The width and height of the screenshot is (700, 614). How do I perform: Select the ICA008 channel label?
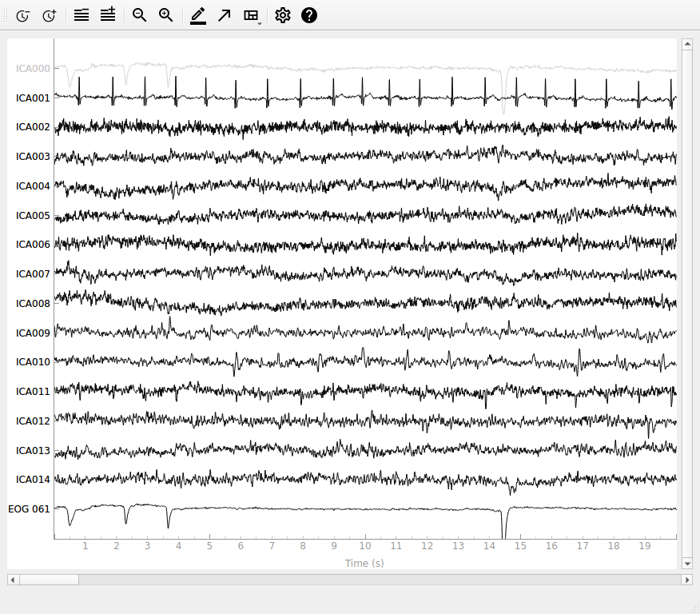pos(33,303)
